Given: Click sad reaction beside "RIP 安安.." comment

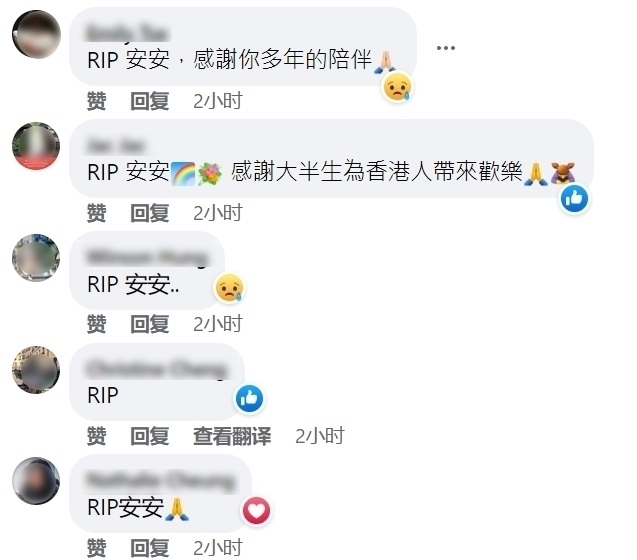Looking at the screenshot, I should coord(229,287).
